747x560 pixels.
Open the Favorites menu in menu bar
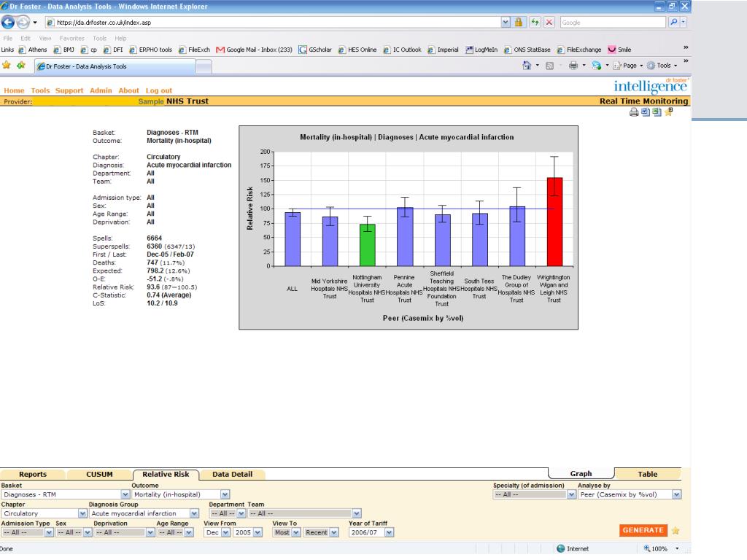(x=72, y=38)
